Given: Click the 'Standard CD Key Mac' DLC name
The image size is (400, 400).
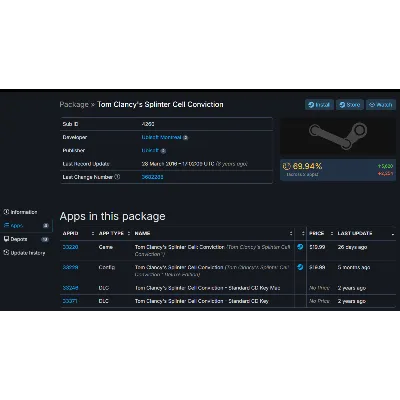Looking at the screenshot, I should pyautogui.click(x=207, y=288).
